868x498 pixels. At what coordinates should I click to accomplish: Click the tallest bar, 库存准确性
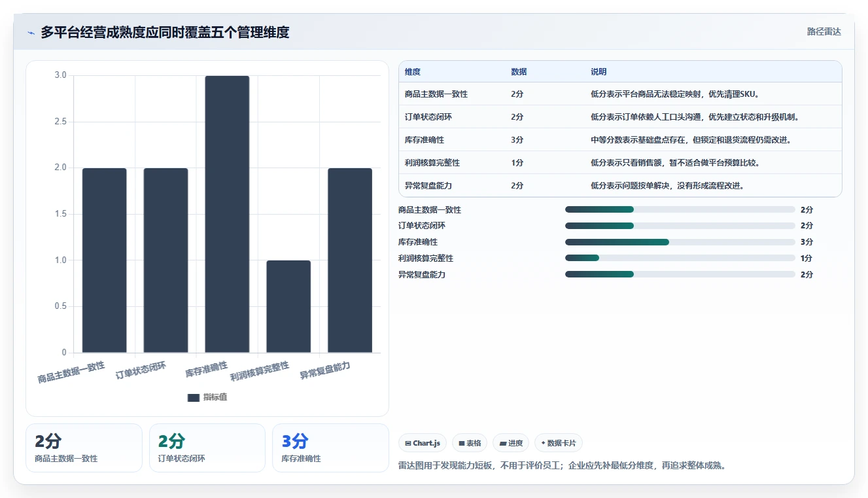tap(227, 214)
